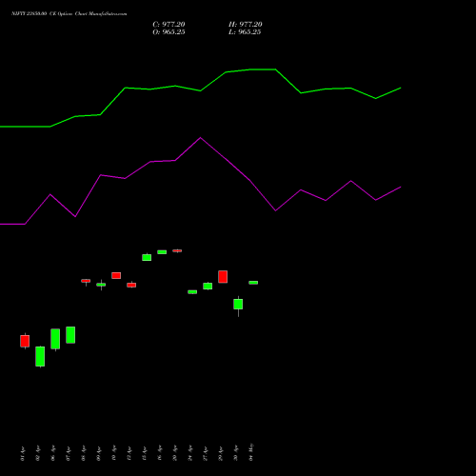Select the low value L: 965.25
The height and width of the screenshot is (476, 476).
tap(245, 32)
